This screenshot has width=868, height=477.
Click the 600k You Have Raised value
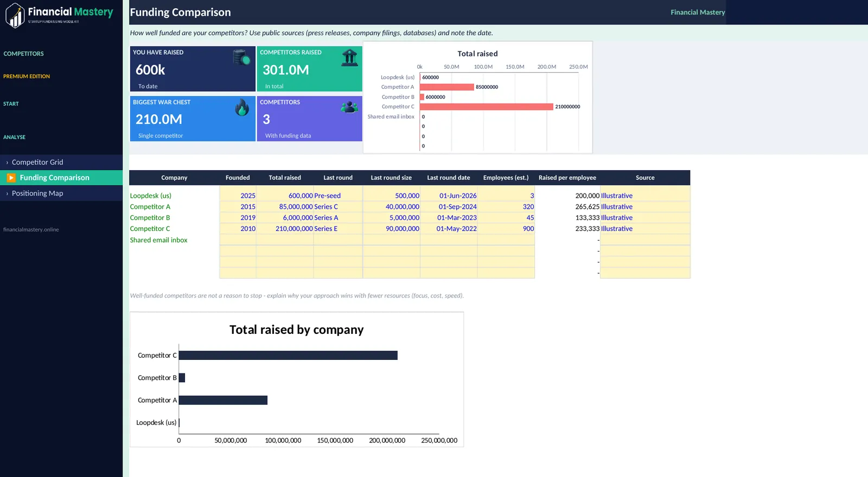tap(150, 70)
